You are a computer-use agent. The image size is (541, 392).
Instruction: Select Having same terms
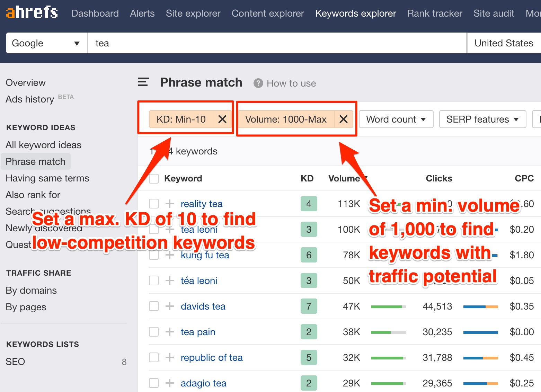coord(47,178)
